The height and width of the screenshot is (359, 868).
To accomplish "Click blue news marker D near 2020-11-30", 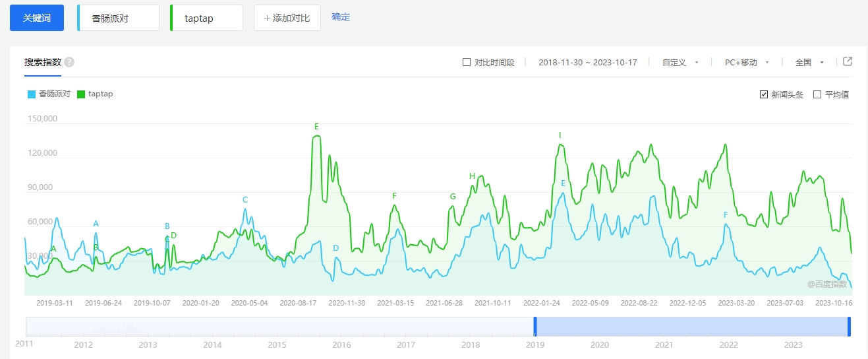I will click(x=335, y=248).
